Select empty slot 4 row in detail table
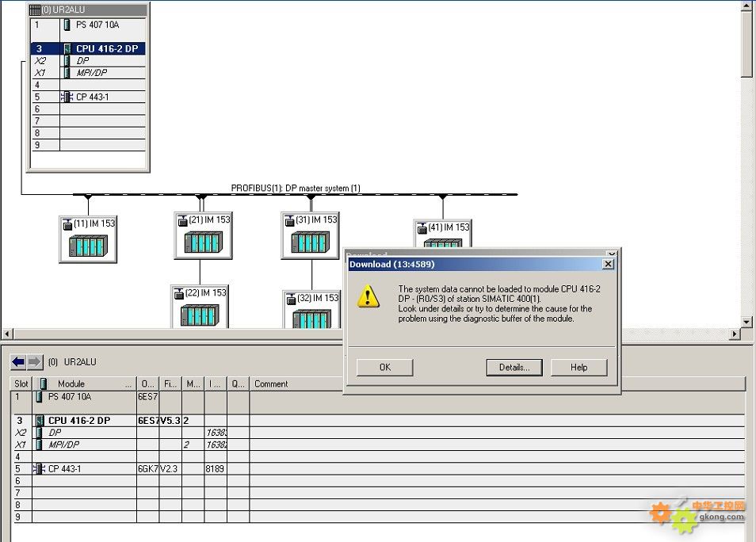756x542 pixels. point(377,456)
